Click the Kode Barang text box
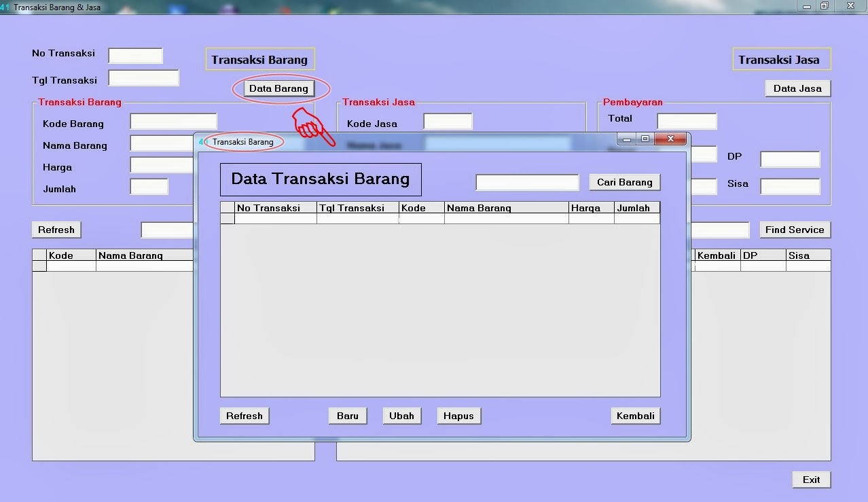 click(x=173, y=122)
